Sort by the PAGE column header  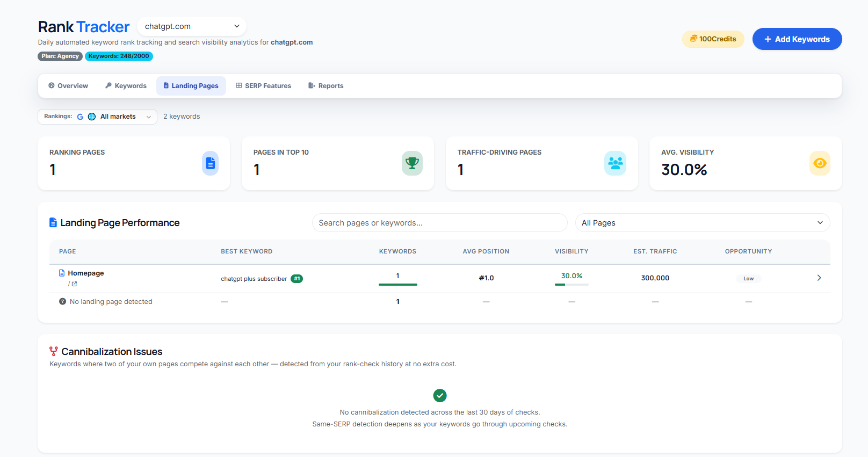(68, 251)
